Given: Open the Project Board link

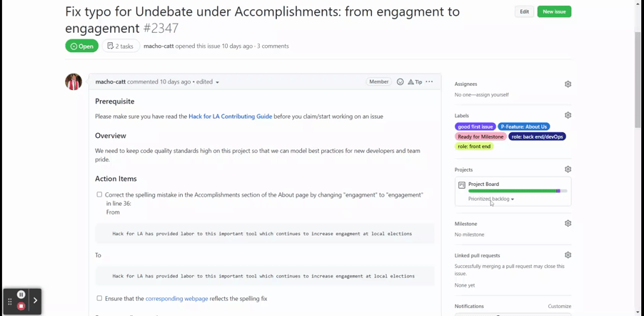Looking at the screenshot, I should pos(483,184).
